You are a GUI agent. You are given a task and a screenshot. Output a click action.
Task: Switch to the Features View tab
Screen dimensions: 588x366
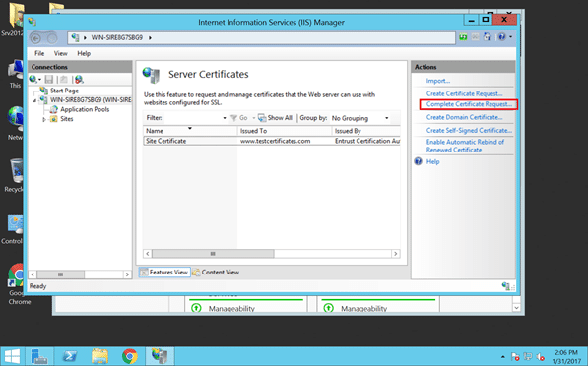click(164, 272)
